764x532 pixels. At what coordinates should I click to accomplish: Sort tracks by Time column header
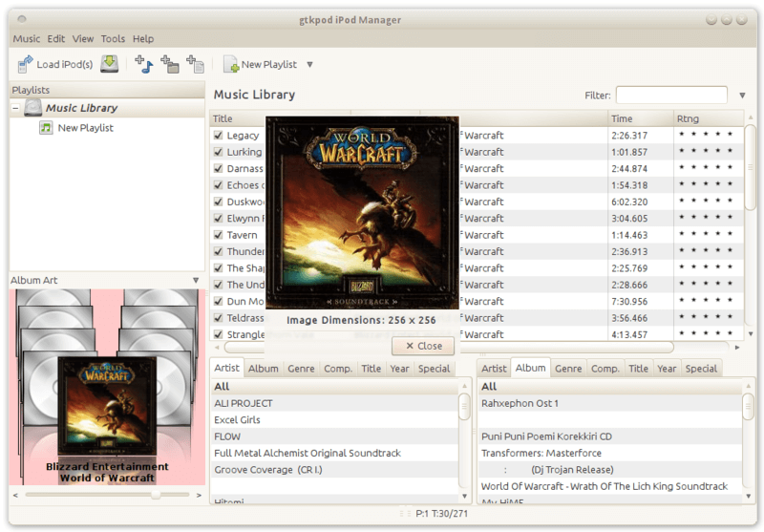[x=641, y=118]
